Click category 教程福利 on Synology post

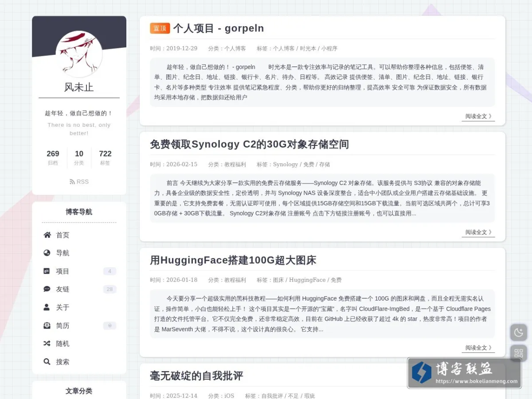tap(235, 164)
